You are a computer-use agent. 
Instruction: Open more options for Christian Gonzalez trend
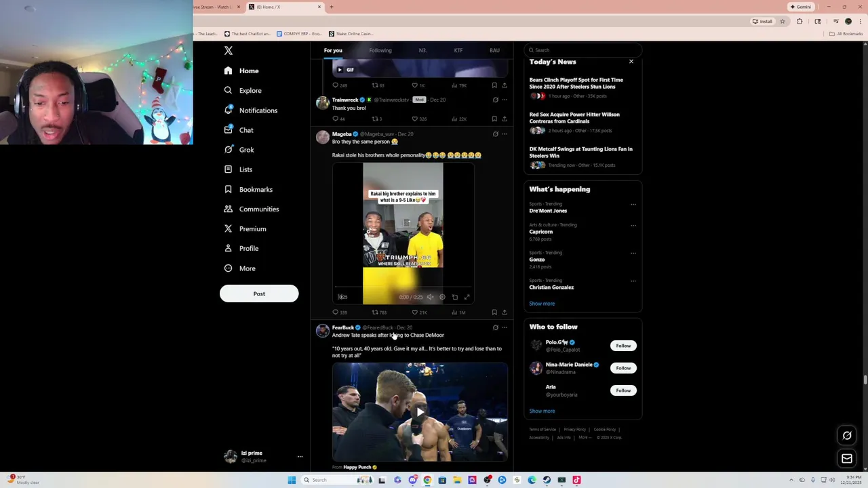pyautogui.click(x=633, y=281)
